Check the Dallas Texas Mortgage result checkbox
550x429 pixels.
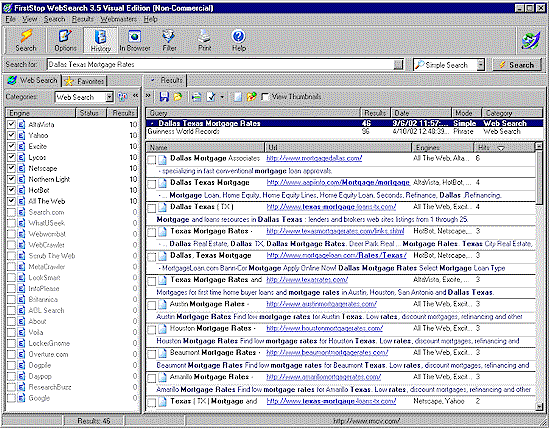151,184
